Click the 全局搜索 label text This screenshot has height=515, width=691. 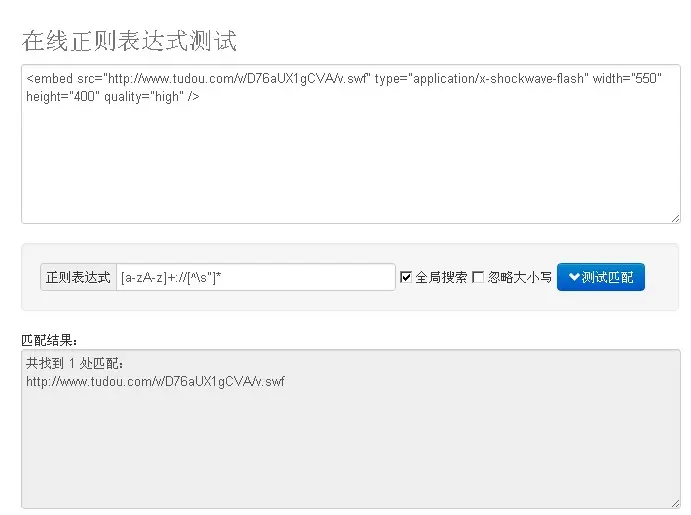tap(441, 277)
